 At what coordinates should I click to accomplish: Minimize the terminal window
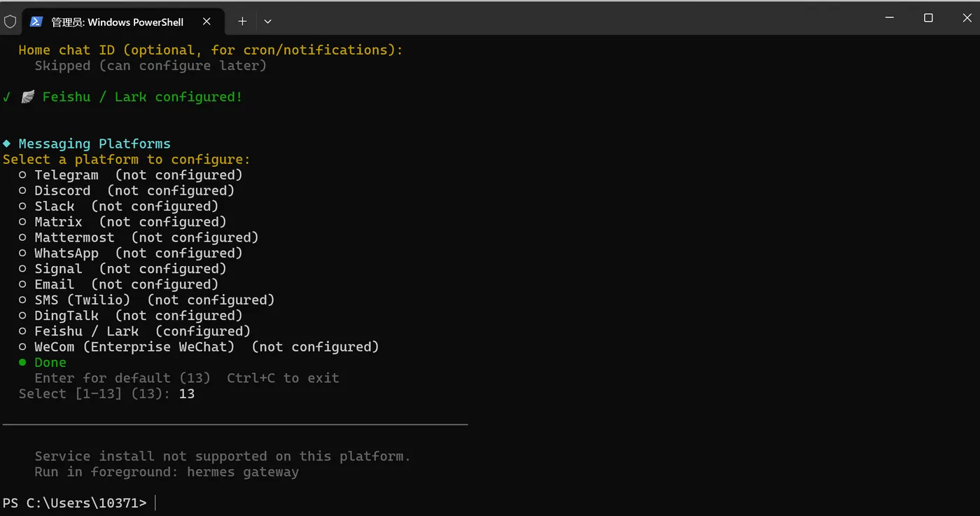tap(890, 18)
